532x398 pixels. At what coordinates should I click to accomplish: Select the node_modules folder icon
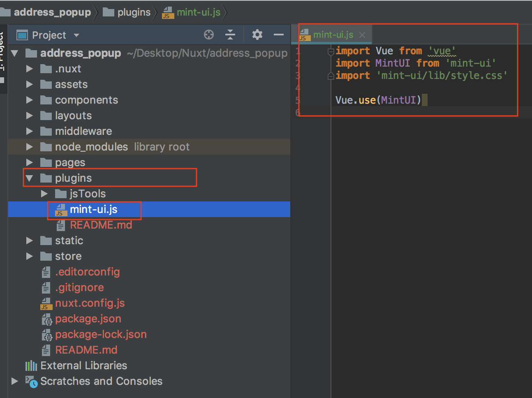pyautogui.click(x=46, y=147)
